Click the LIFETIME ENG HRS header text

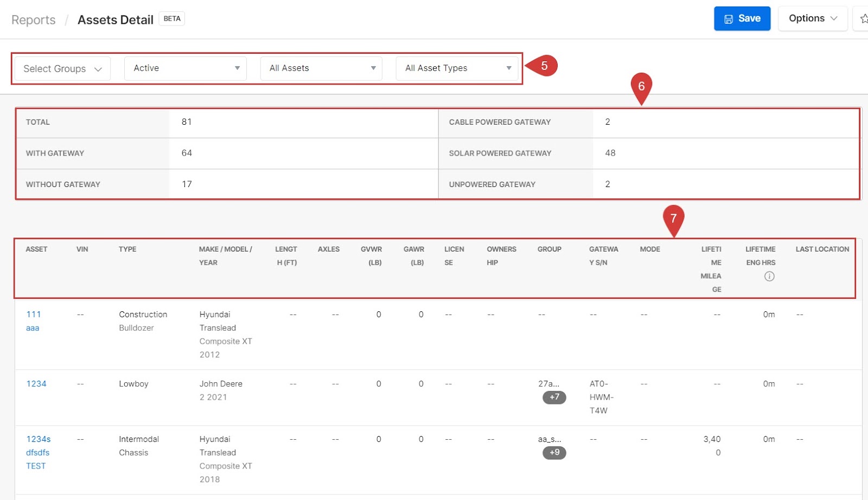point(761,256)
